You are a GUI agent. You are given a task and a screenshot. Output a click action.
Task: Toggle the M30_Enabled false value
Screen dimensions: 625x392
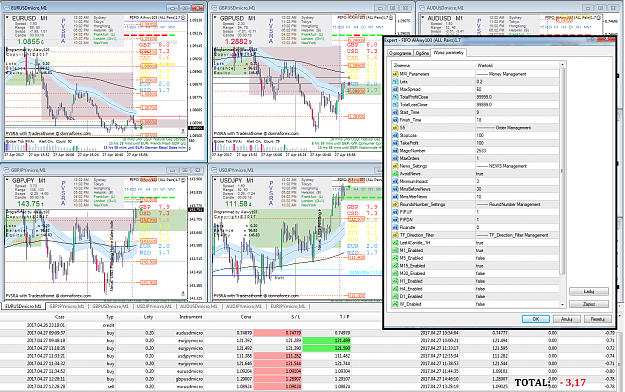coord(517,274)
